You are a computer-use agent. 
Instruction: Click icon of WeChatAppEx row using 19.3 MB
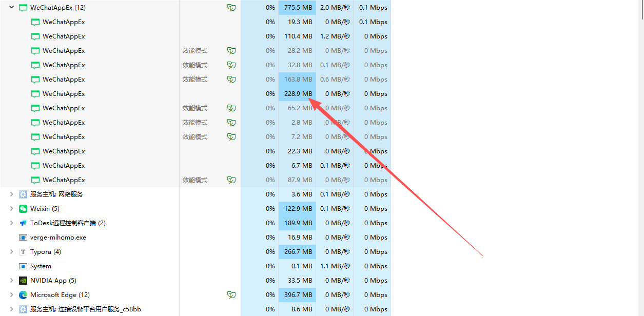pos(35,22)
